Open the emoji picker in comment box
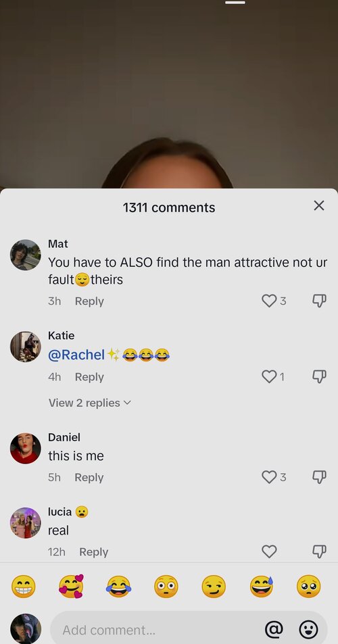The width and height of the screenshot is (338, 644). pyautogui.click(x=308, y=629)
